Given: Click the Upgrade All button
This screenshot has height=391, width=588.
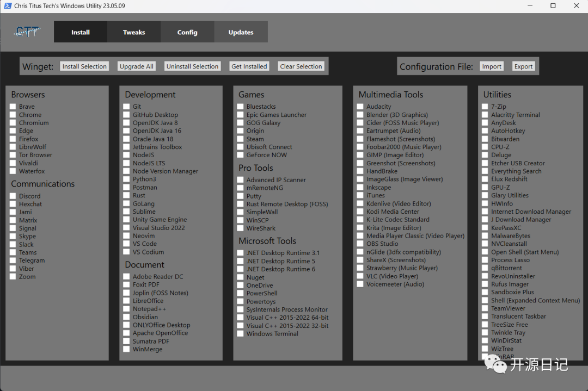Looking at the screenshot, I should point(137,66).
